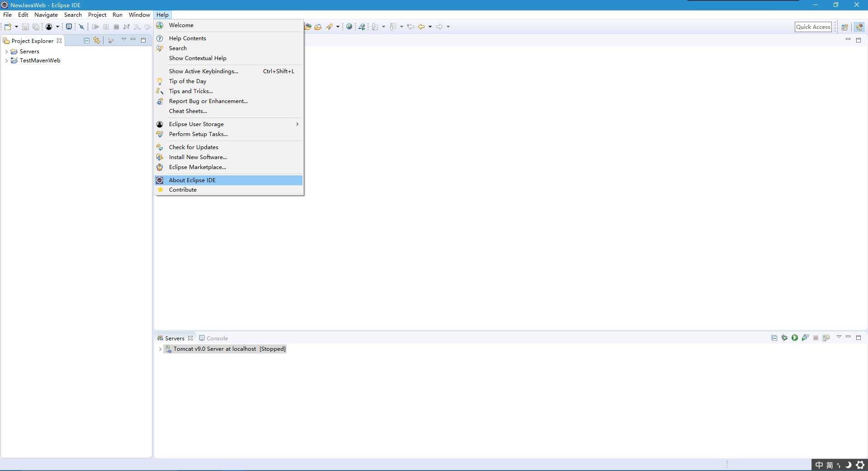Toggle Link with Editor in Project Explorer
Screen dimensions: 868x471
(97, 40)
